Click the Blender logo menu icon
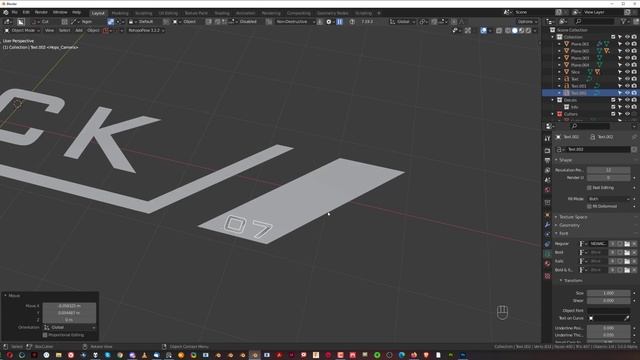Viewport: 640px width, 360px height. tap(6, 13)
